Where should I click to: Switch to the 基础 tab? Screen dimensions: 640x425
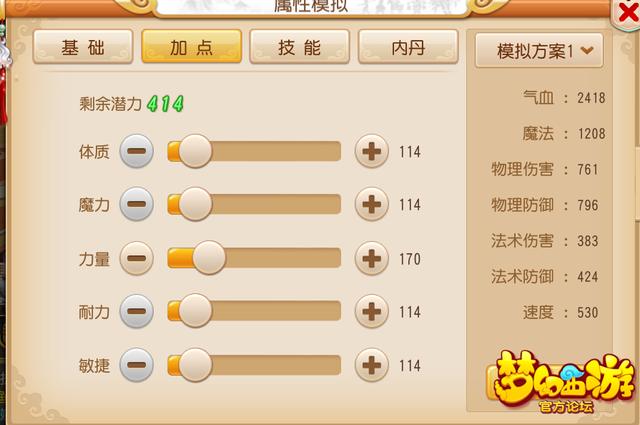[x=83, y=47]
